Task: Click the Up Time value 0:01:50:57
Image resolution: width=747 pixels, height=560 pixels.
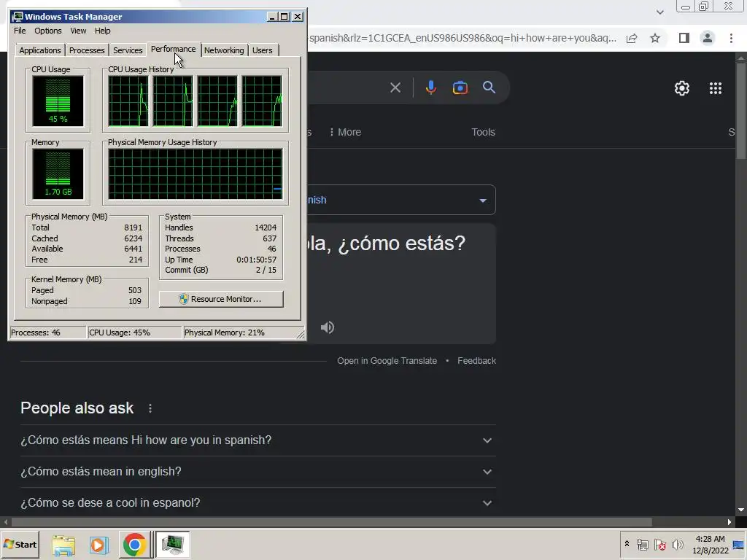Action: [256, 260]
